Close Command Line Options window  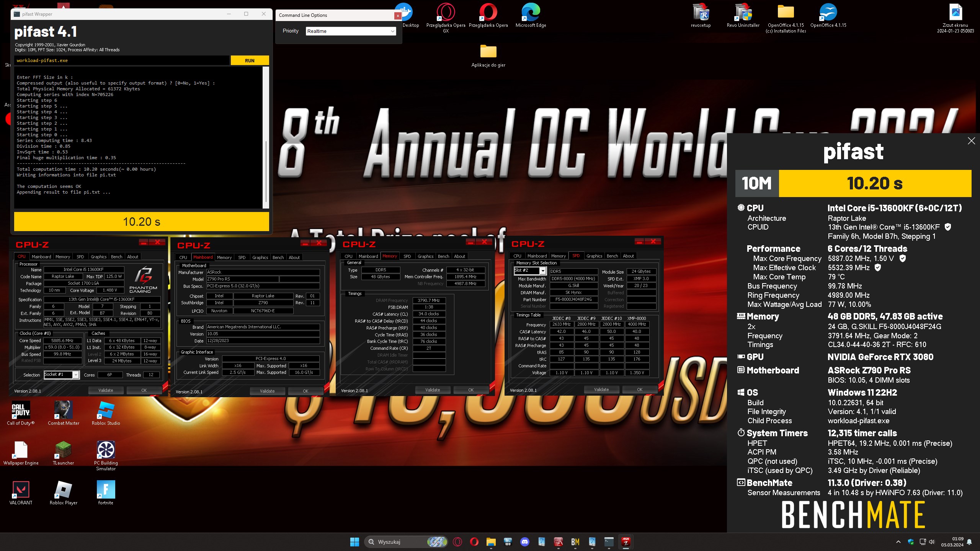coord(398,16)
